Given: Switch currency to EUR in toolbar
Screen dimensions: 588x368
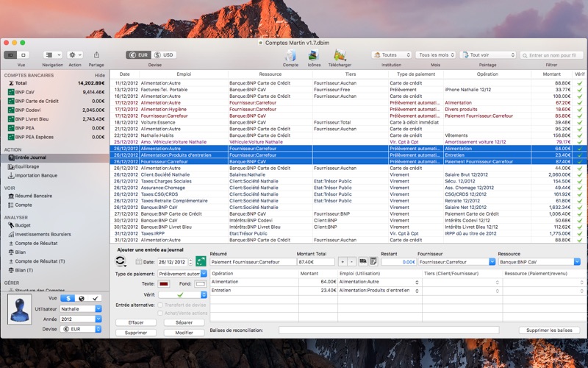Looking at the screenshot, I should [138, 54].
